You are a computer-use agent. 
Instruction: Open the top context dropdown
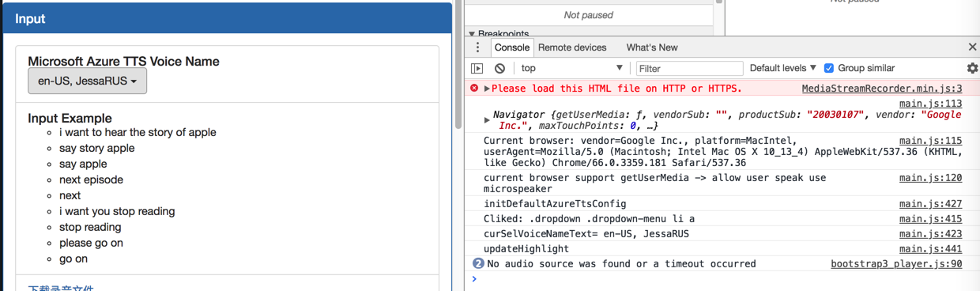click(571, 68)
